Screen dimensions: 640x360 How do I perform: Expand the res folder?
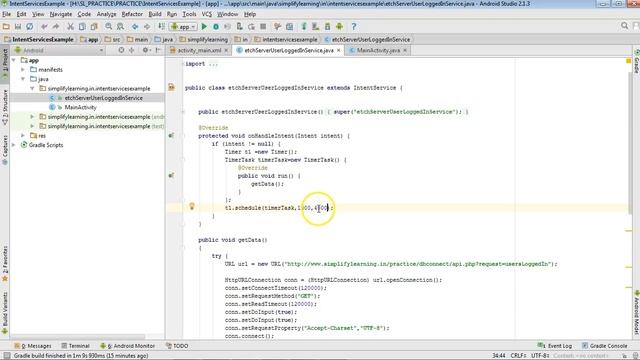click(x=23, y=136)
